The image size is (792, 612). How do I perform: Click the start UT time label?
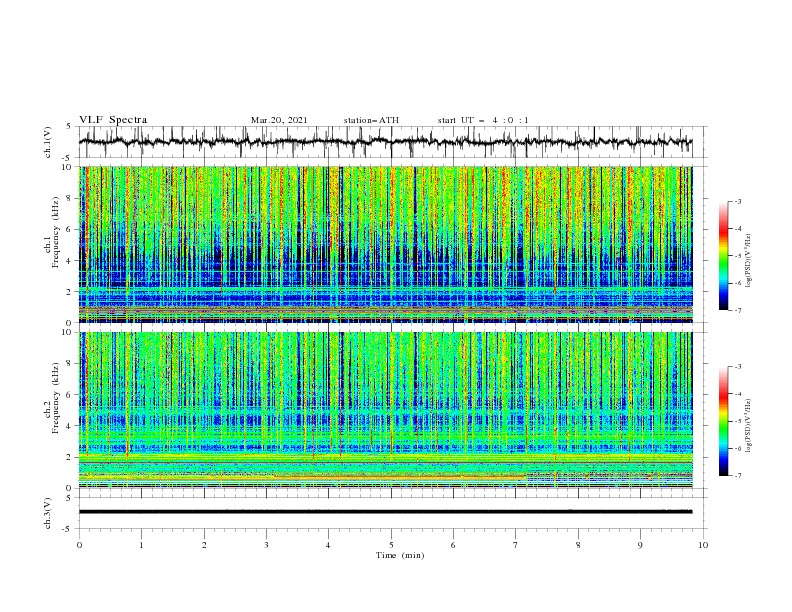pyautogui.click(x=483, y=120)
